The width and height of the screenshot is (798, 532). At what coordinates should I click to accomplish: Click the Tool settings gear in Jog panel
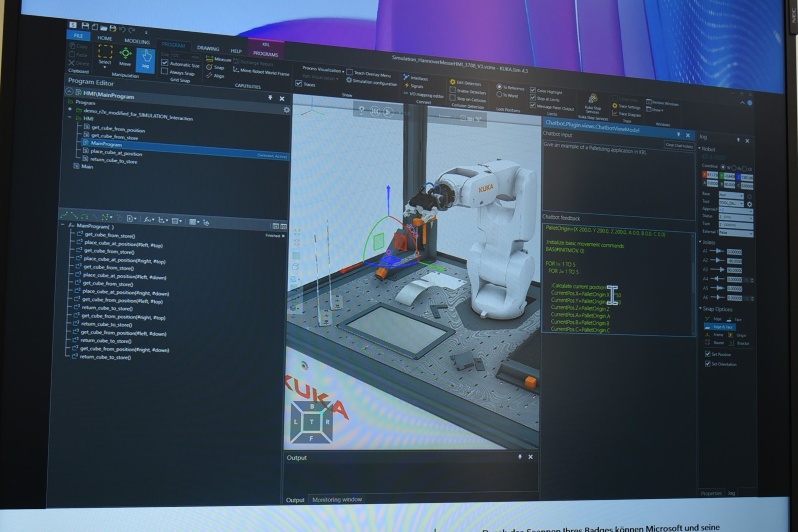(749, 204)
